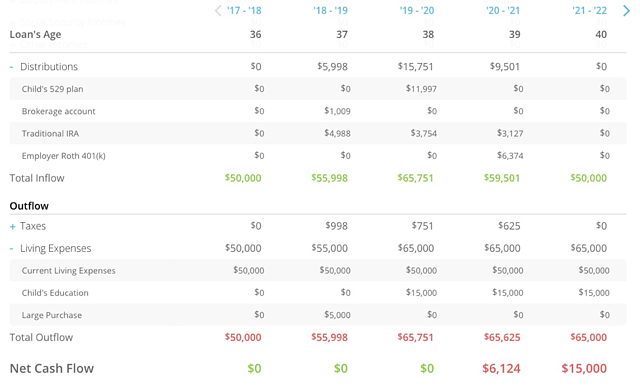Select the '20 - '21 year column header

click(503, 11)
